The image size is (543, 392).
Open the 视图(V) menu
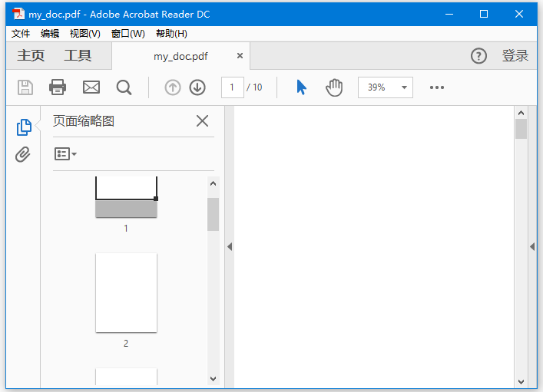[x=84, y=34]
